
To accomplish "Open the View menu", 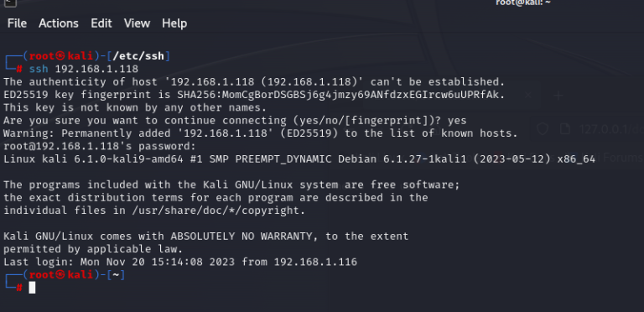I will (137, 23).
